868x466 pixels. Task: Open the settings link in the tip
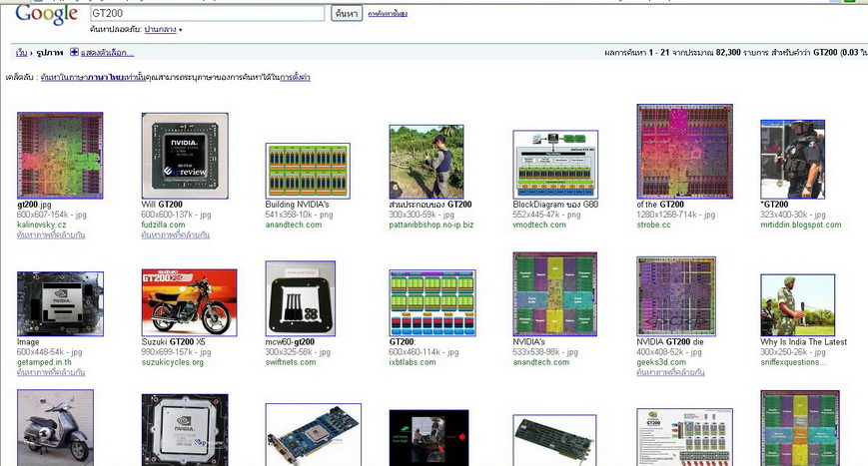point(295,78)
